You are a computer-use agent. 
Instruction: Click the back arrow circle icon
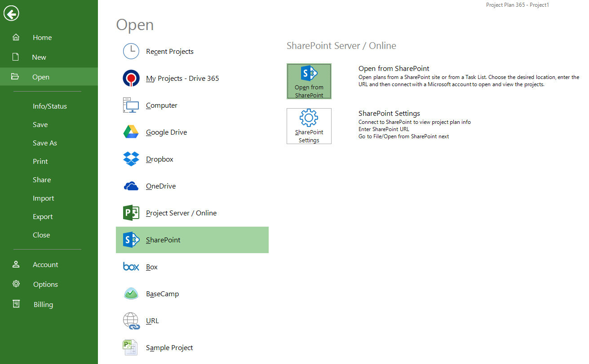pos(11,14)
